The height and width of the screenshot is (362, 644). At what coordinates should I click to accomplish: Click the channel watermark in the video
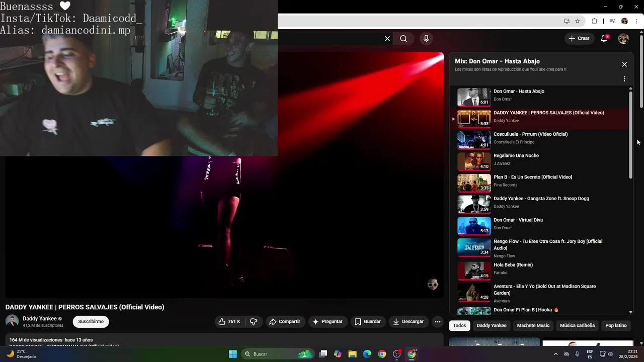433,284
